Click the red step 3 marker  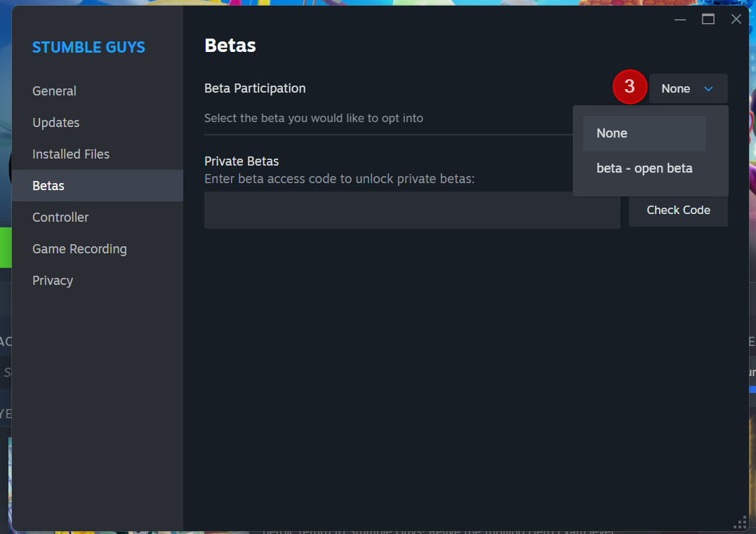point(629,87)
